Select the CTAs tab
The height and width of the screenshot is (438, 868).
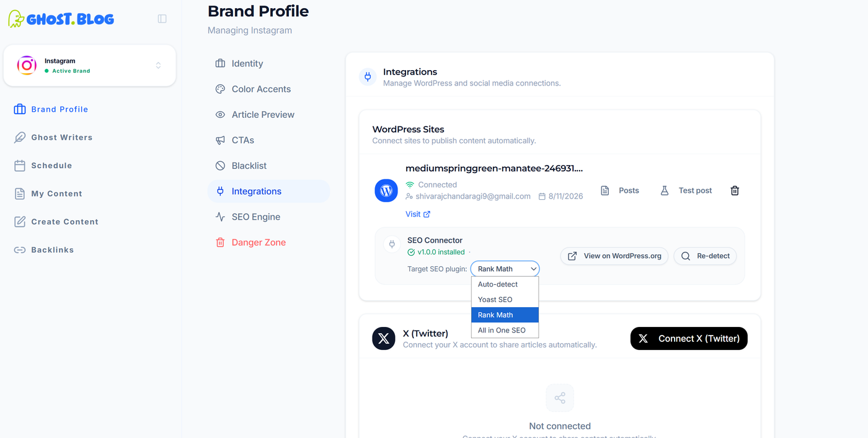coord(268,140)
